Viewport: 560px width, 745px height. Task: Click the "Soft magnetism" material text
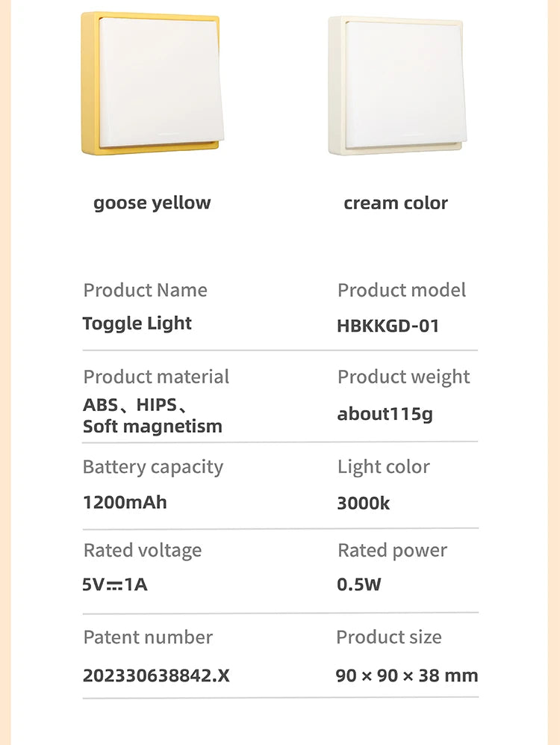[152, 427]
